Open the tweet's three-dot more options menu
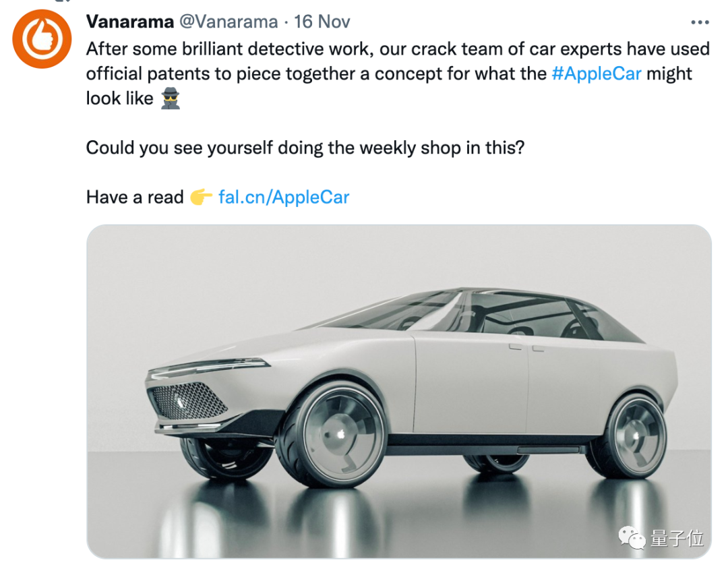Image resolution: width=728 pixels, height=571 pixels. pos(700,22)
